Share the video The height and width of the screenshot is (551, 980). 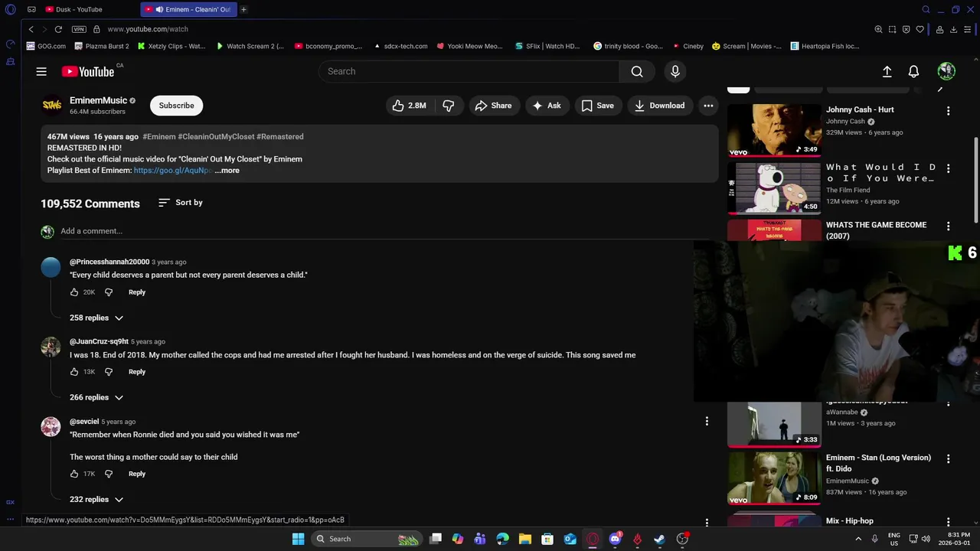pyautogui.click(x=494, y=106)
